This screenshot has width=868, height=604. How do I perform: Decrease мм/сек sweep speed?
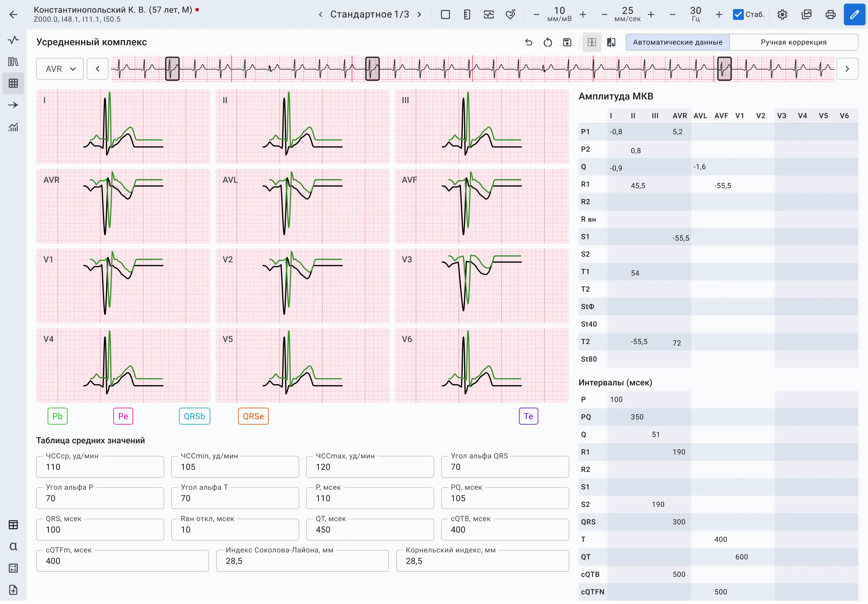tap(604, 14)
